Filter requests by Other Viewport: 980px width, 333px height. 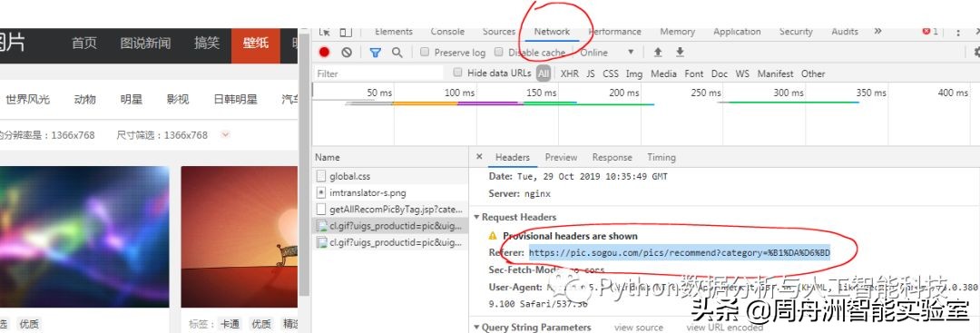tap(813, 73)
